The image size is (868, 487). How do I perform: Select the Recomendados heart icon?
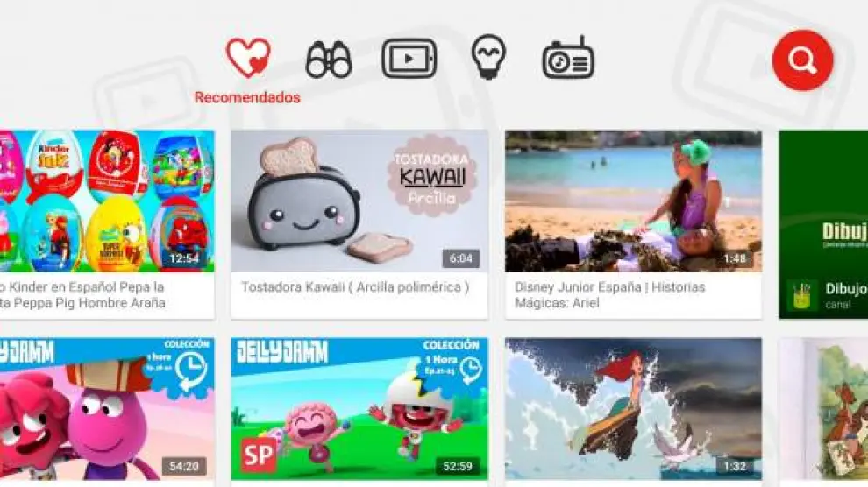[248, 58]
